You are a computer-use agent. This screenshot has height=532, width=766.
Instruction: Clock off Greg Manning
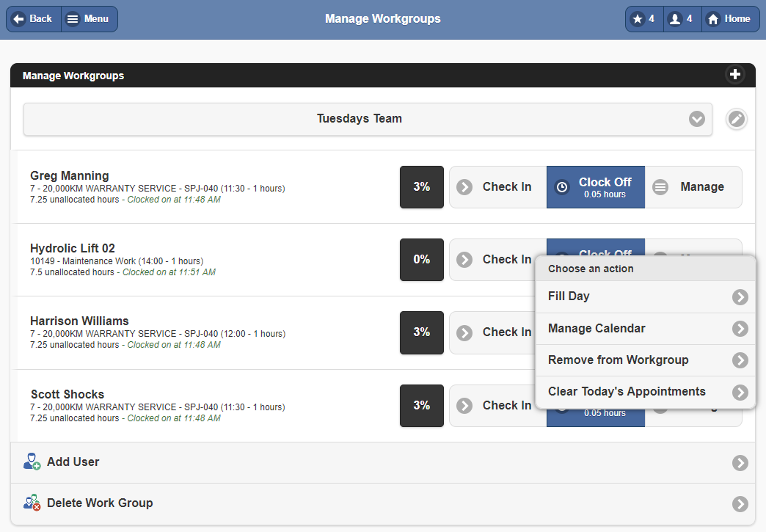pos(595,187)
